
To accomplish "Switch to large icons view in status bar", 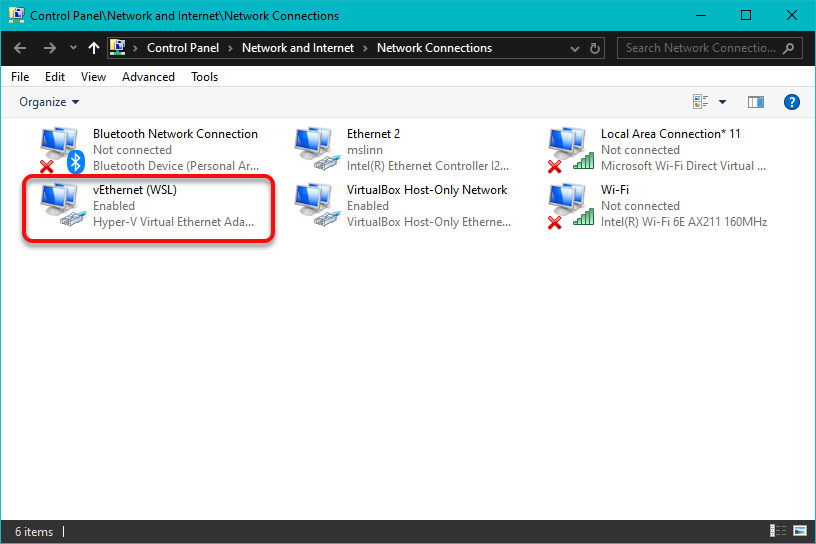I will [x=799, y=531].
